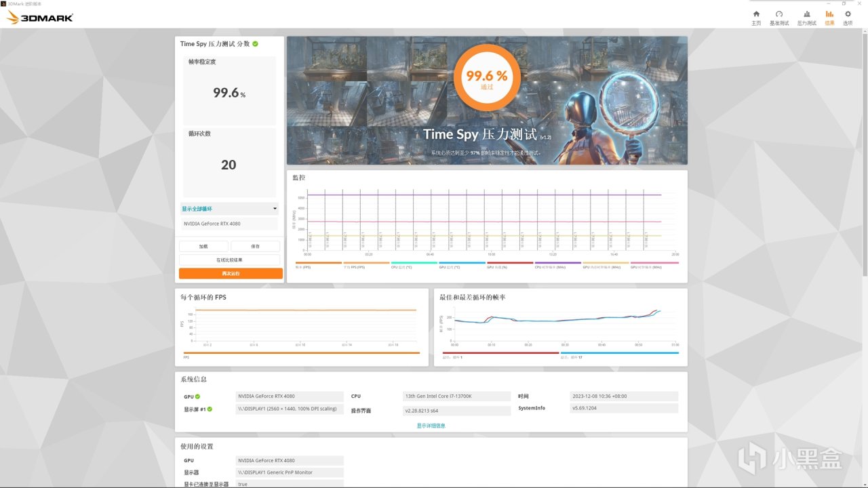Click the 操作界面 version v2.28.8213 s64
The height and width of the screenshot is (488, 868).
click(x=457, y=411)
